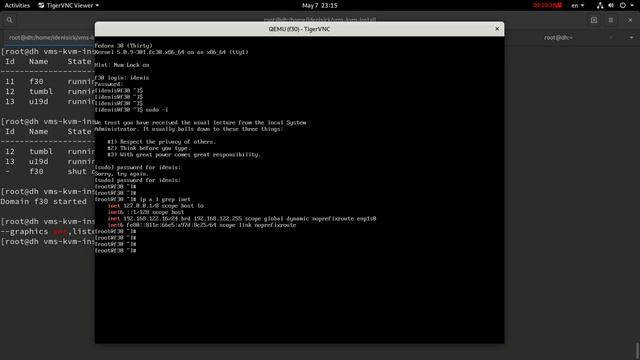640x360 pixels.
Task: Click the 'f30 login: idenis' line
Action: (122, 78)
